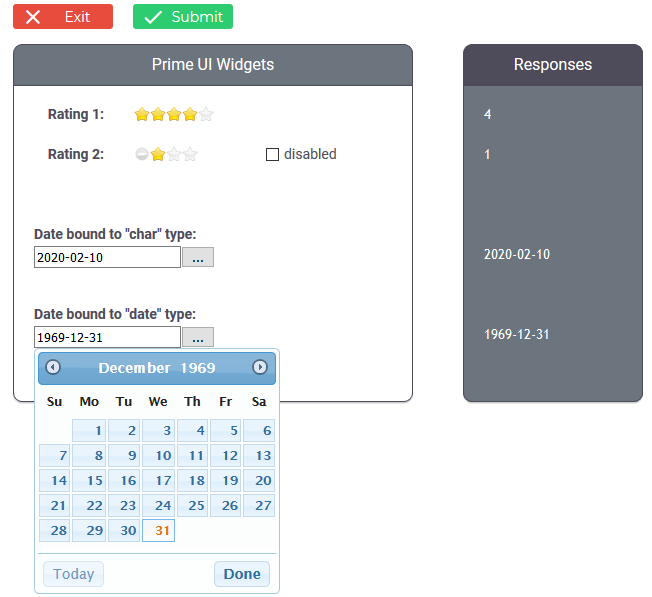Open date picker for date type field
Viewport: 652px width, 597px height.
[198, 337]
